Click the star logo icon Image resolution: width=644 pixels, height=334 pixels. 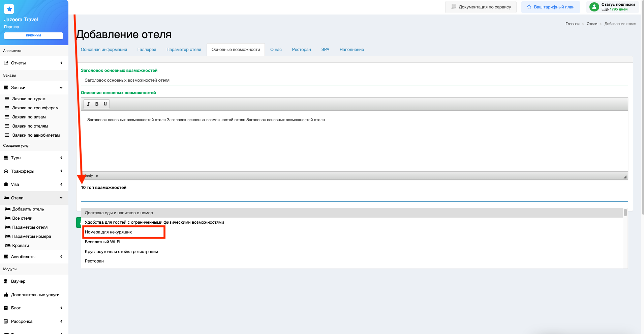(x=9, y=9)
